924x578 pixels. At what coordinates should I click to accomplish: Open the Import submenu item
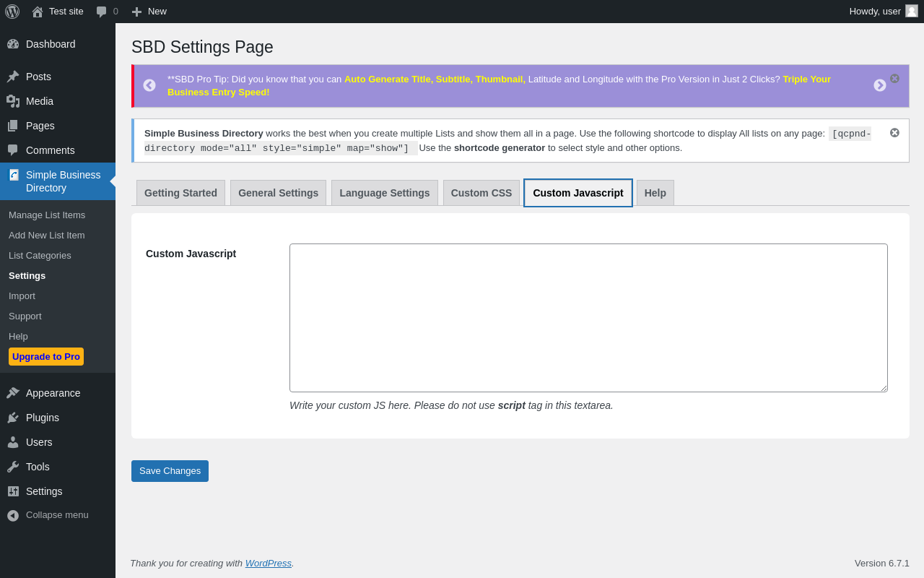[22, 296]
